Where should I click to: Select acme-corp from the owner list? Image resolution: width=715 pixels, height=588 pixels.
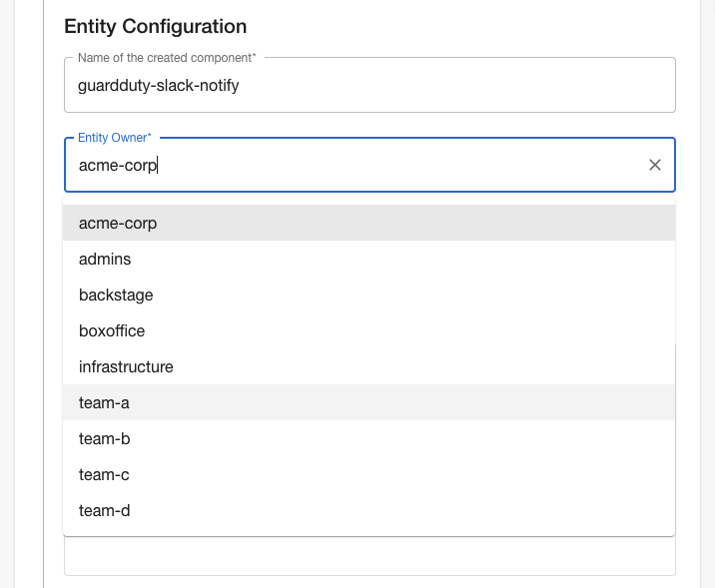118,224
